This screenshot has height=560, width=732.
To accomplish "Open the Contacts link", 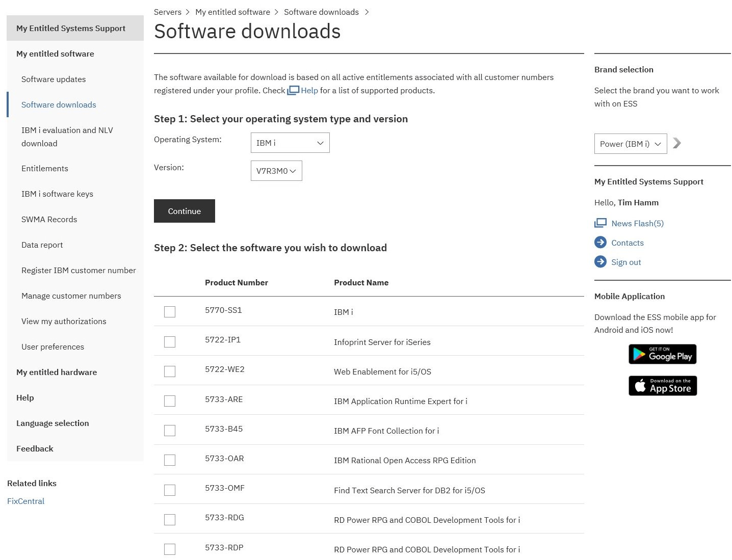I will (x=628, y=243).
